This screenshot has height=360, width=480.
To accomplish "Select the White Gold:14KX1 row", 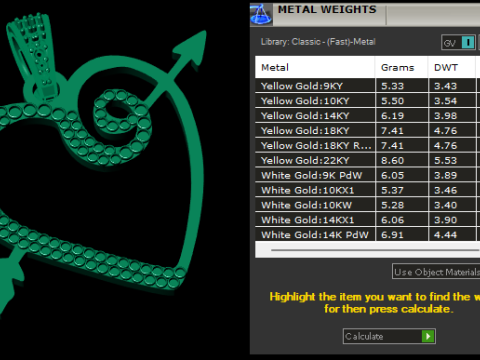I will (368, 220).
